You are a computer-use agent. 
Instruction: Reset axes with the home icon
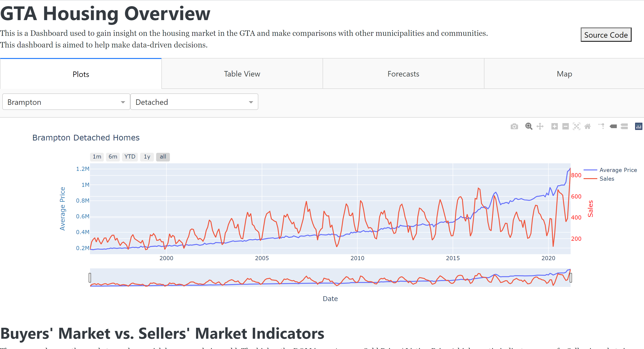[588, 126]
